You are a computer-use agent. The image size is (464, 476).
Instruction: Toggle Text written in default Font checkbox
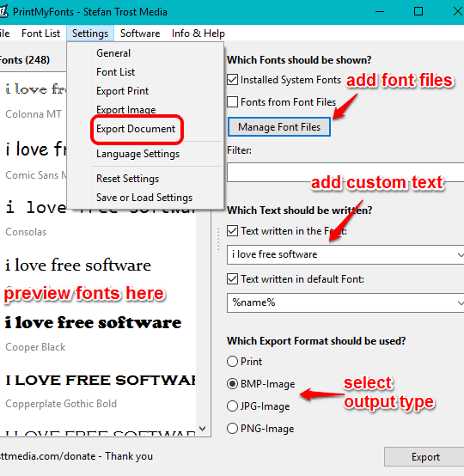click(x=232, y=278)
